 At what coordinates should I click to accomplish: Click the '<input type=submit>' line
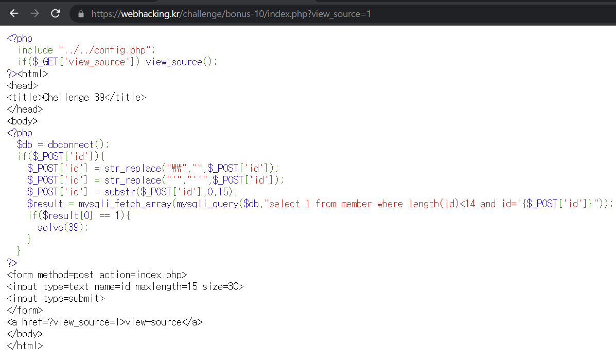click(56, 298)
